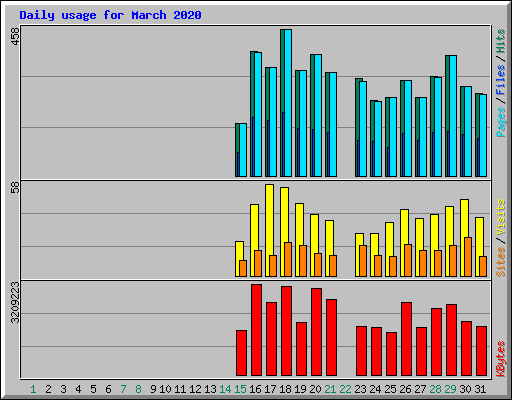This screenshot has width=512, height=400.
Task: Select green day label "15" on the x-axis
Action: click(x=240, y=389)
